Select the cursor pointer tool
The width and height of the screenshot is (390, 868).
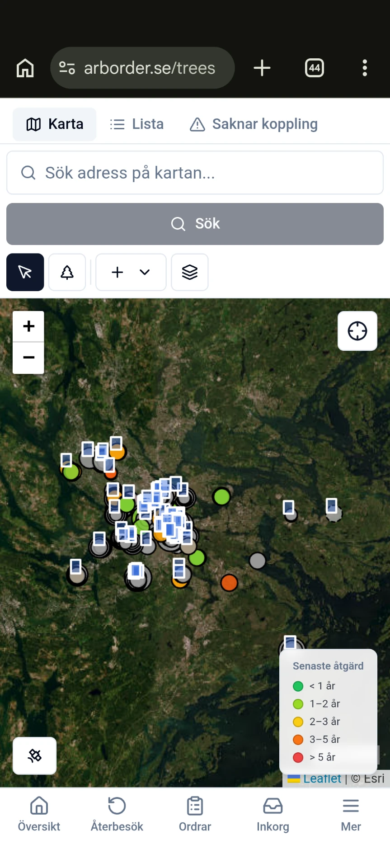25,272
